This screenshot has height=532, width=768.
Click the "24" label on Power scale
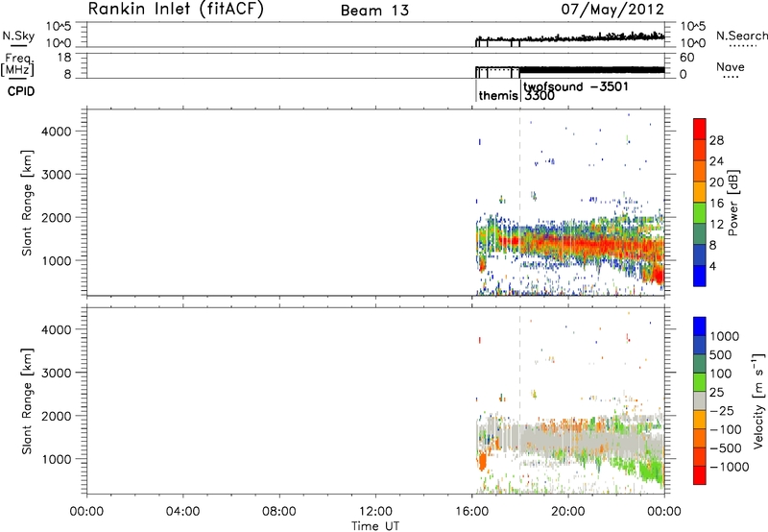pos(716,161)
